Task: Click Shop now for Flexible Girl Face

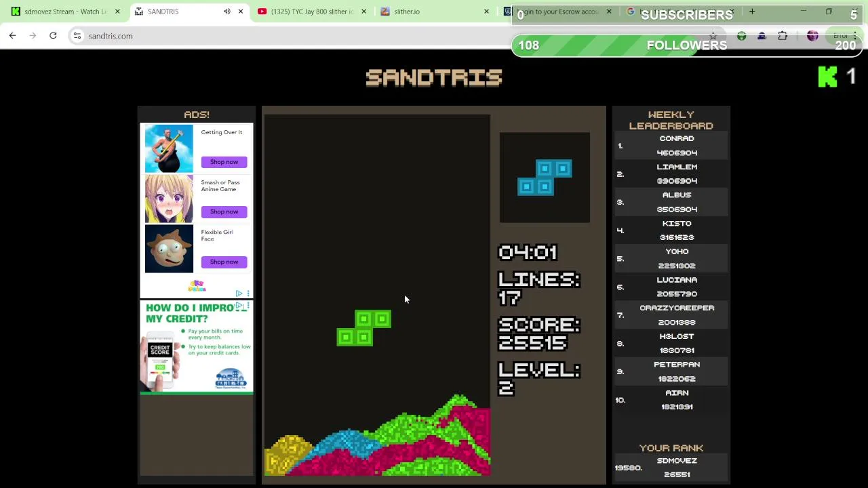Action: [224, 262]
